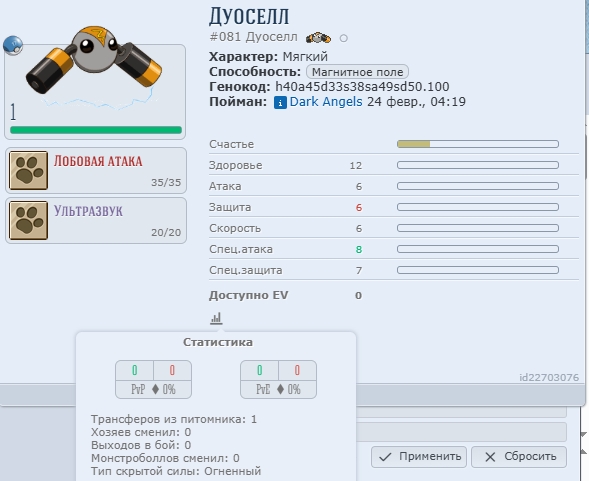
Task: Click the Защита EV bar
Action: click(x=478, y=207)
